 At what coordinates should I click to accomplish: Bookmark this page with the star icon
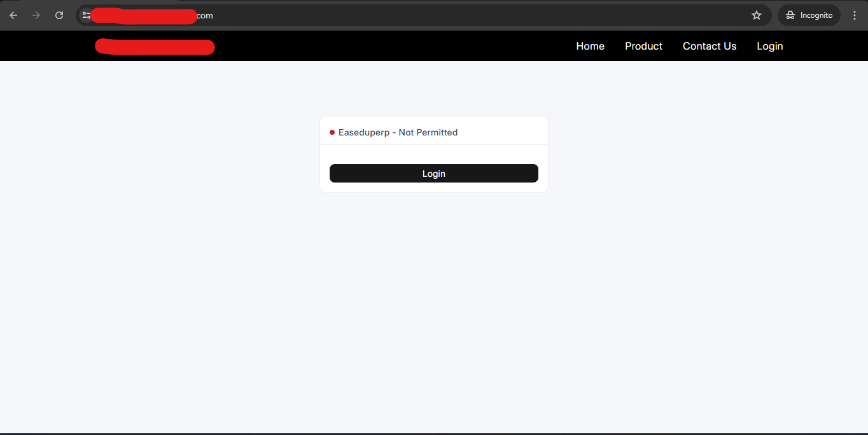pyautogui.click(x=757, y=15)
